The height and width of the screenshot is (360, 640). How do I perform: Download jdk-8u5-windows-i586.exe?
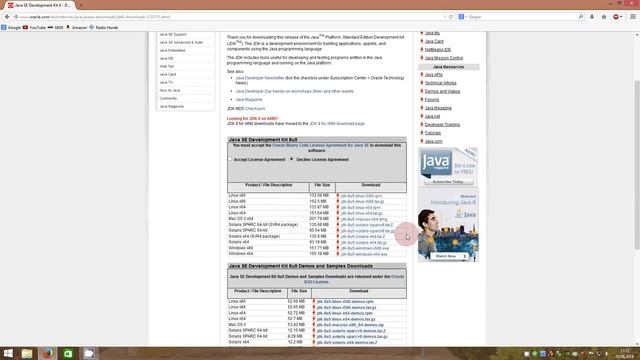coord(364,248)
